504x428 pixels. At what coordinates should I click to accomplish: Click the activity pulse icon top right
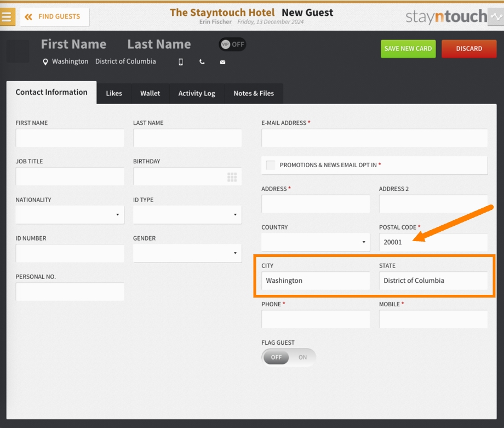[496, 17]
